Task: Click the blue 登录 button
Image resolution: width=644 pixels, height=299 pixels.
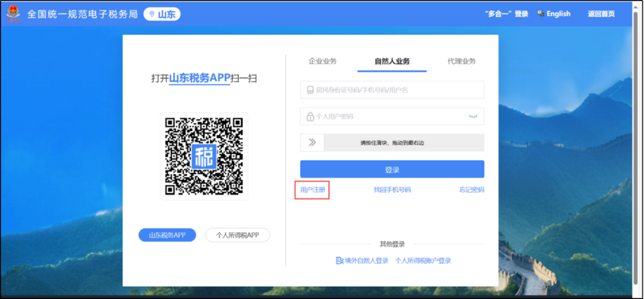Action: pyautogui.click(x=392, y=169)
